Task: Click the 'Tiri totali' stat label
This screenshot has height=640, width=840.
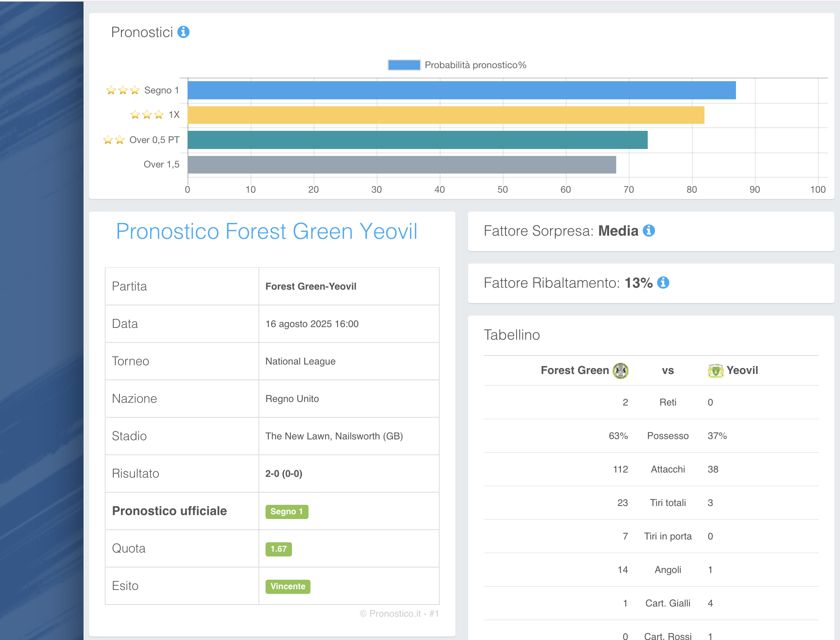Action: [668, 503]
